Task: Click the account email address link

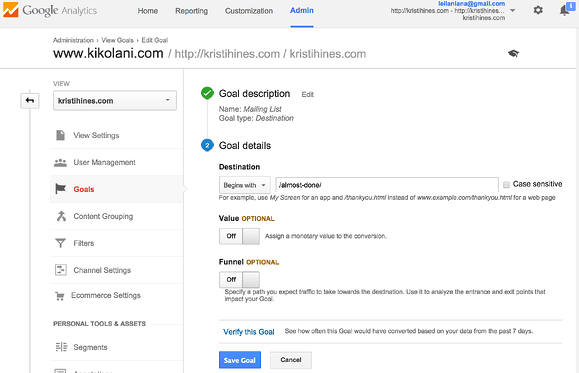Action: pos(472,3)
